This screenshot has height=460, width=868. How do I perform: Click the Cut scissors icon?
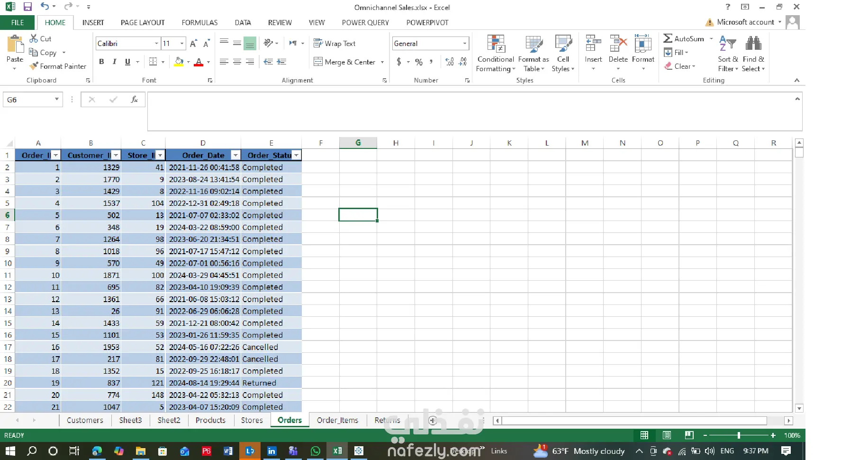(34, 38)
